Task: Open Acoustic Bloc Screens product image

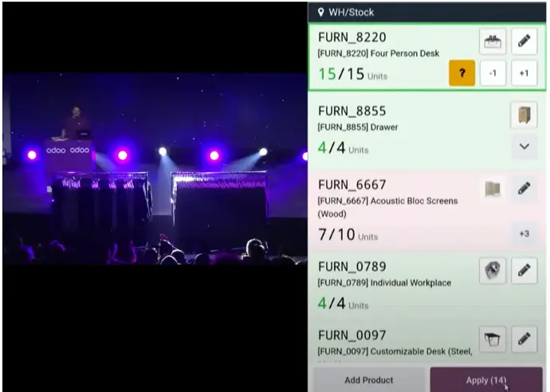Action: point(493,189)
